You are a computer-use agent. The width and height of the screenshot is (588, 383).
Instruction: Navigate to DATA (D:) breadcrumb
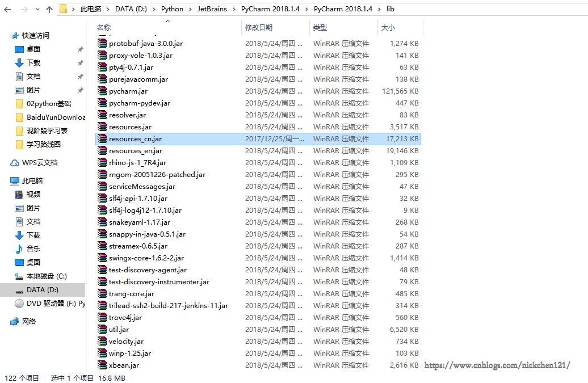pos(131,9)
